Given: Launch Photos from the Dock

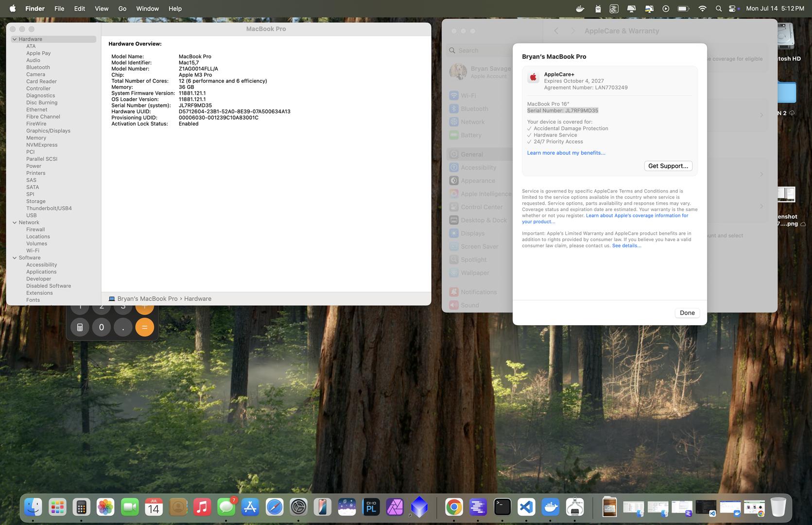Looking at the screenshot, I should coord(105,507).
